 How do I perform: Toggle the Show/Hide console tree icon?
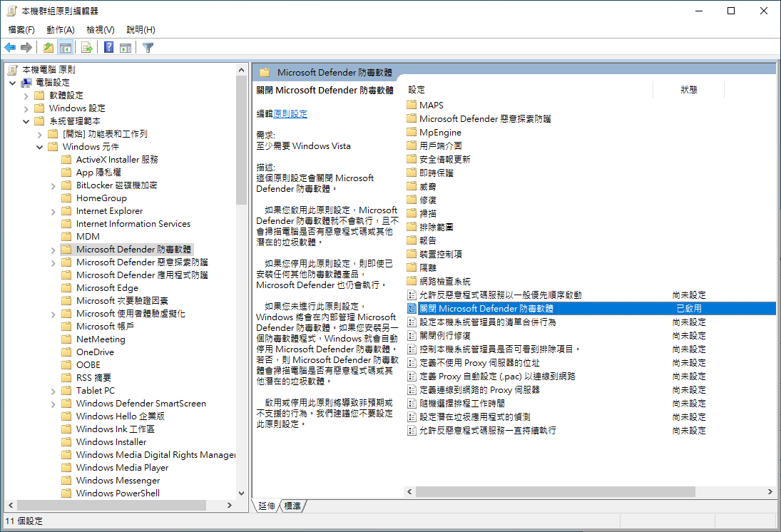coord(65,47)
